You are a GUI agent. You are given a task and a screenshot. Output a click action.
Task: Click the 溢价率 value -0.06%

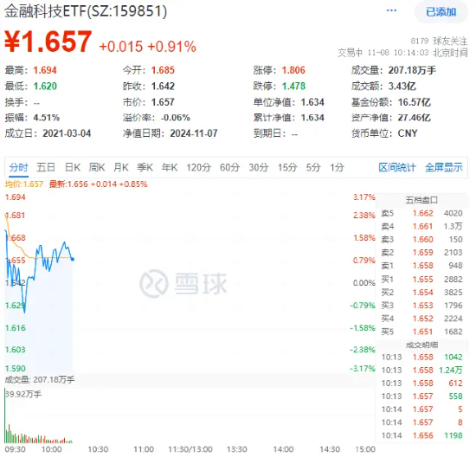pyautogui.click(x=175, y=118)
